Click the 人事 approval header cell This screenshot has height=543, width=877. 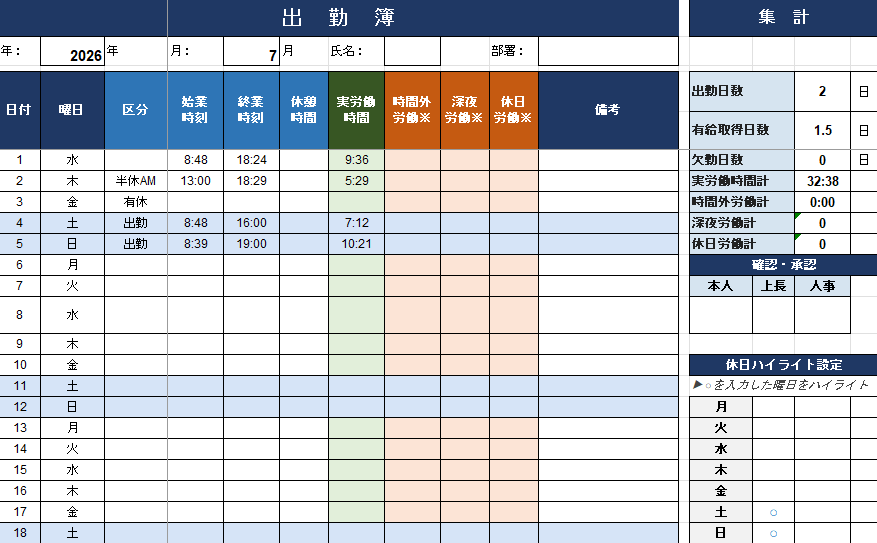click(822, 286)
